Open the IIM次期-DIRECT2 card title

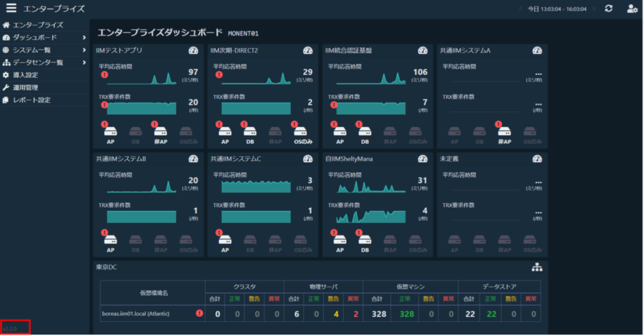click(x=234, y=50)
